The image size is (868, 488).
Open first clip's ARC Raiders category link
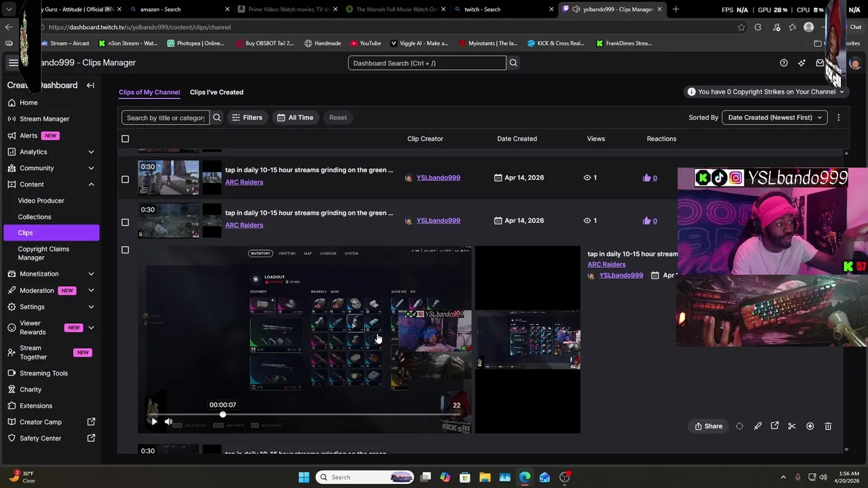[244, 182]
